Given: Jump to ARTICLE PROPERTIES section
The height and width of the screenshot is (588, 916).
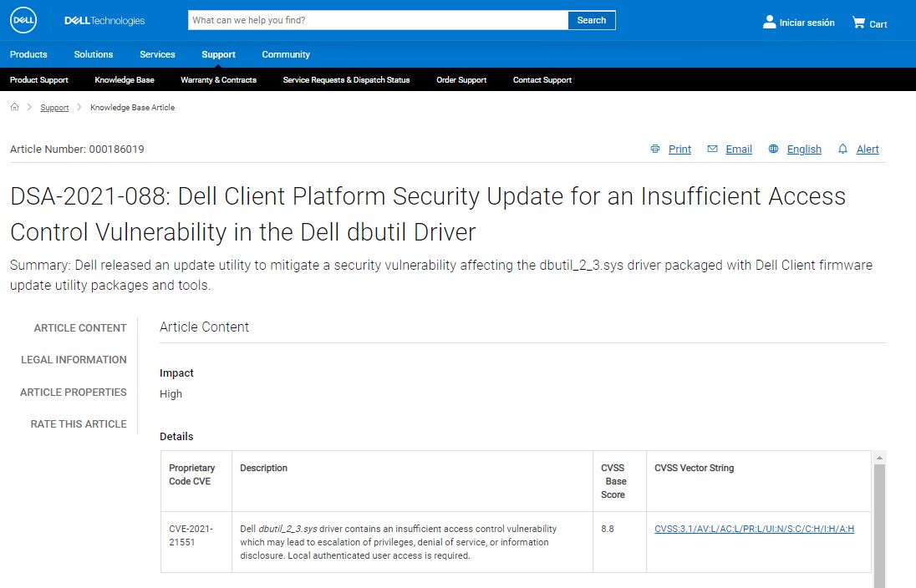Looking at the screenshot, I should point(73,393).
